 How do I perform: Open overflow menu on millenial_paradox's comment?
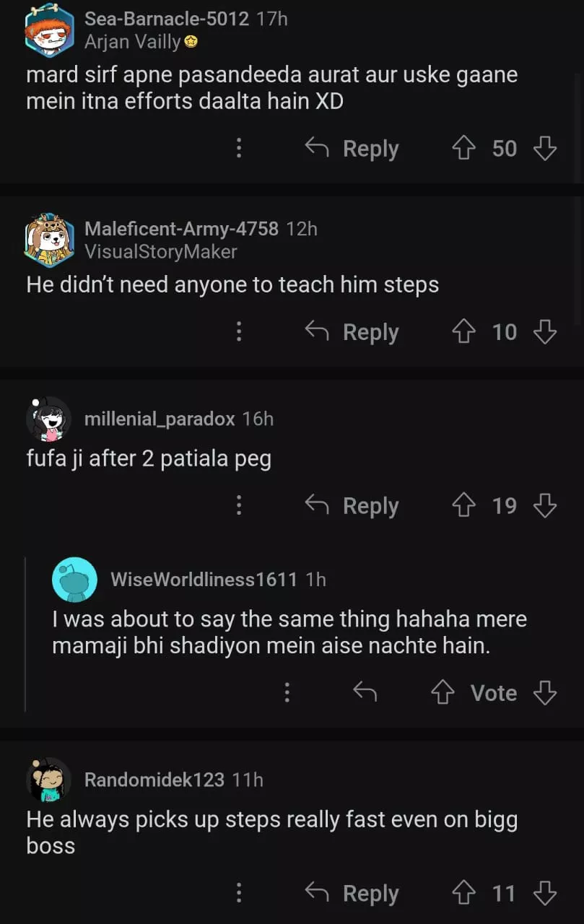[x=239, y=506]
